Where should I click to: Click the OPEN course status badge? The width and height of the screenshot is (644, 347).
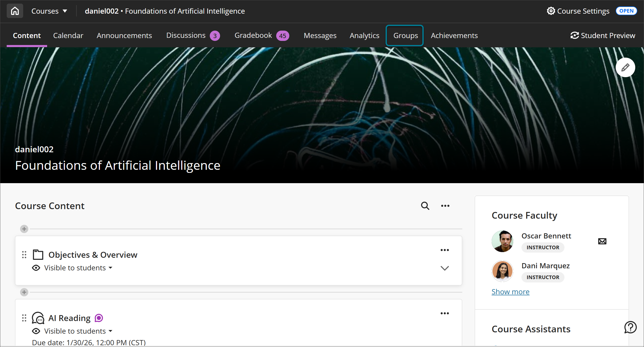pyautogui.click(x=626, y=11)
